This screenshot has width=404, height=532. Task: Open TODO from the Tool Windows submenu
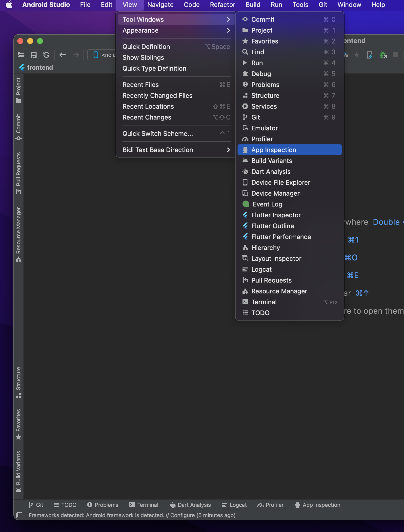[289, 313]
